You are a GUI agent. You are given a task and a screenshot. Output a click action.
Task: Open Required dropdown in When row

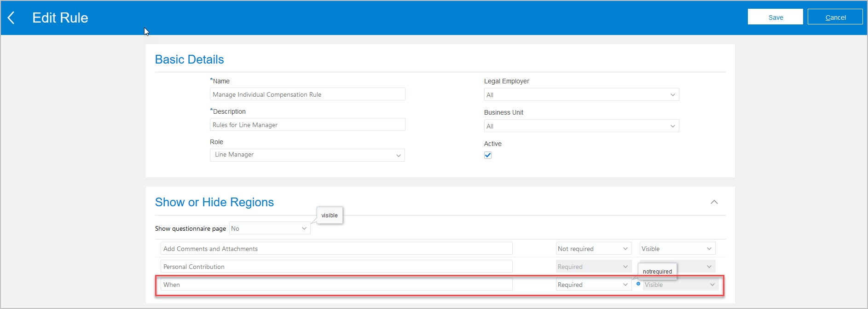[593, 285]
